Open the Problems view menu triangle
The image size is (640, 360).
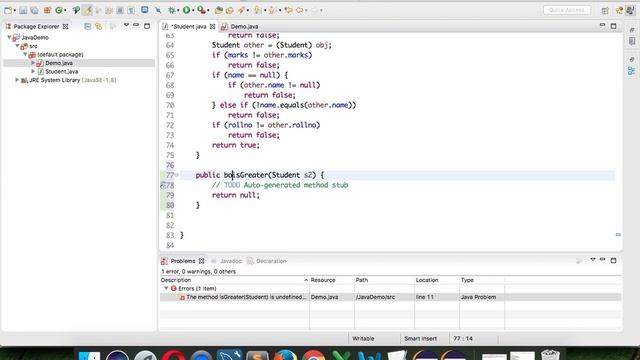pyautogui.click(x=593, y=260)
